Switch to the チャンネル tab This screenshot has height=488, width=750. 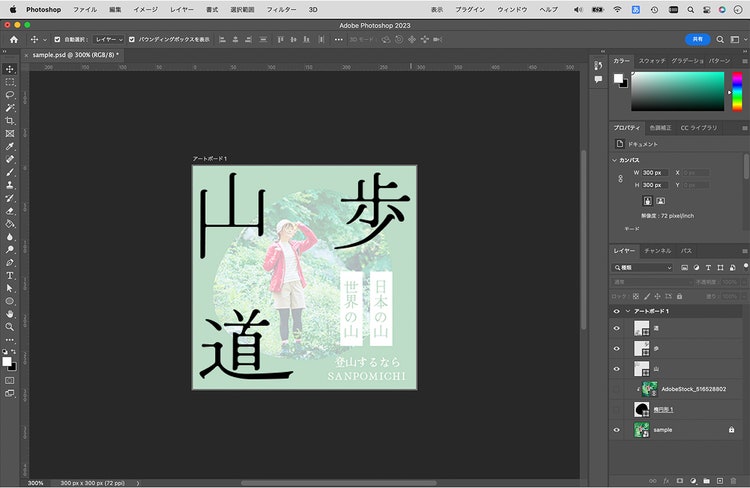point(657,251)
